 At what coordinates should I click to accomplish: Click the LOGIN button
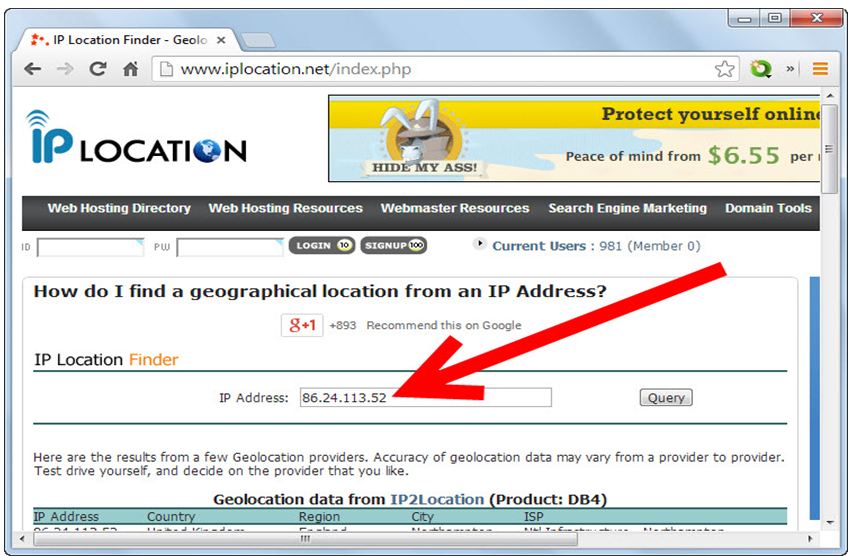click(x=321, y=245)
